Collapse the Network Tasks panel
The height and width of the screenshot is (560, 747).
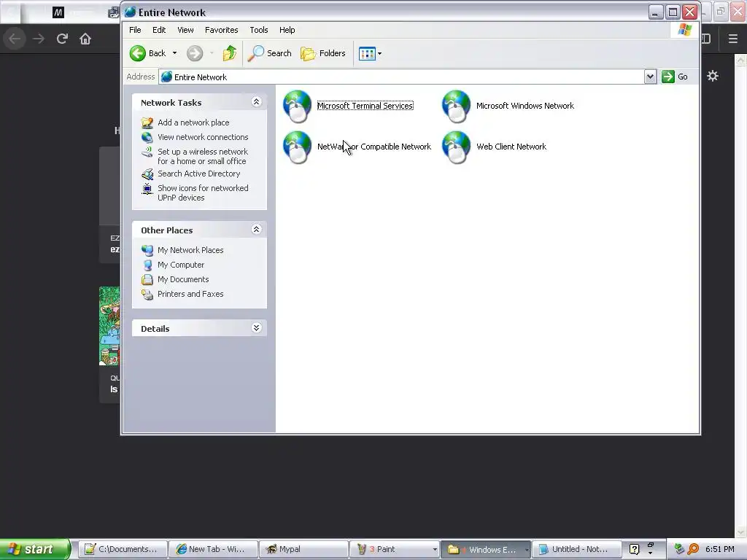pos(256,102)
